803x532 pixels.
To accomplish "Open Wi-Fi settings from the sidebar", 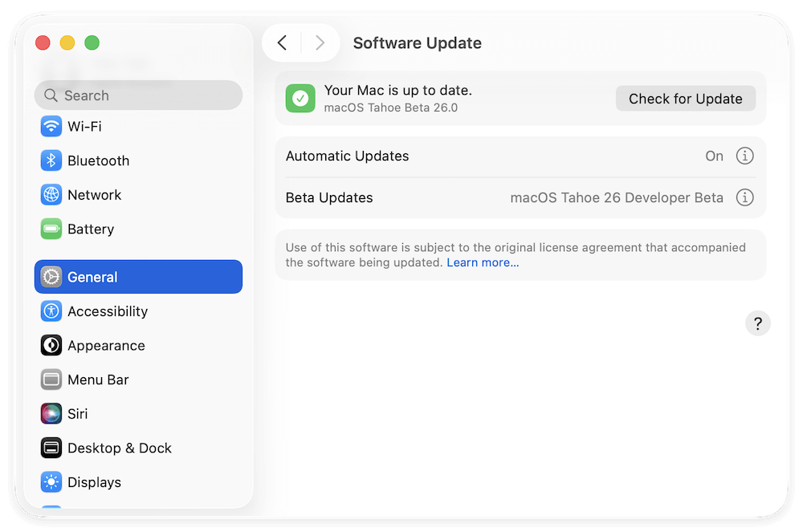I will point(84,126).
